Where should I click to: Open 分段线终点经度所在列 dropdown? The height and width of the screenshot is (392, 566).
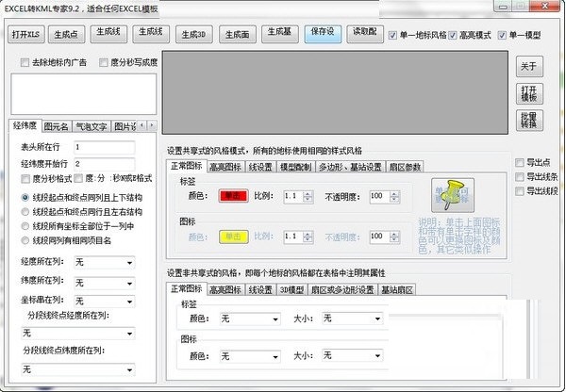click(78, 333)
